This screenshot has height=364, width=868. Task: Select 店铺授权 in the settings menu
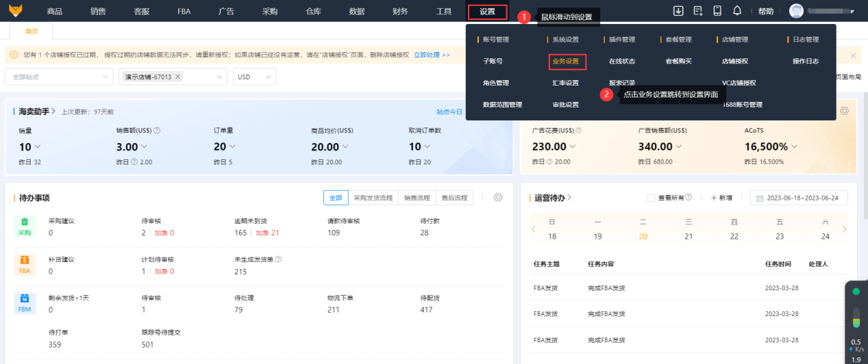click(x=735, y=61)
